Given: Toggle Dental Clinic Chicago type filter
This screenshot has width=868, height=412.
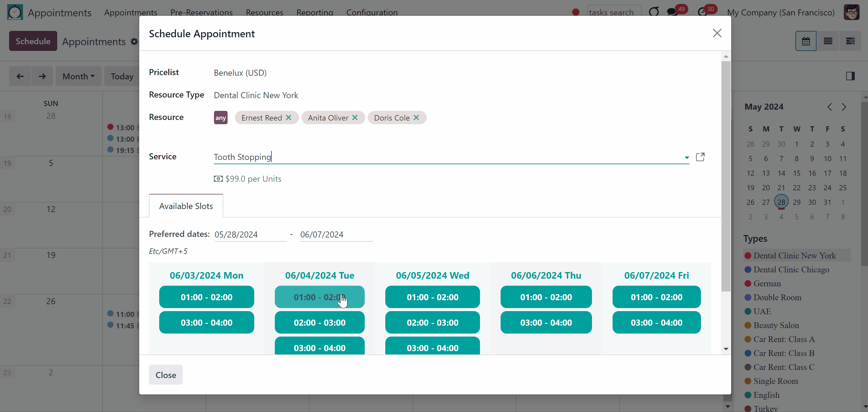Looking at the screenshot, I should [791, 269].
